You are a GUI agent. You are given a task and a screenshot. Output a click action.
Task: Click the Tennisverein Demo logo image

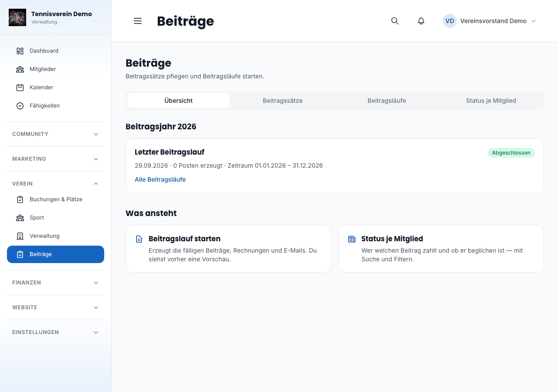(17, 17)
